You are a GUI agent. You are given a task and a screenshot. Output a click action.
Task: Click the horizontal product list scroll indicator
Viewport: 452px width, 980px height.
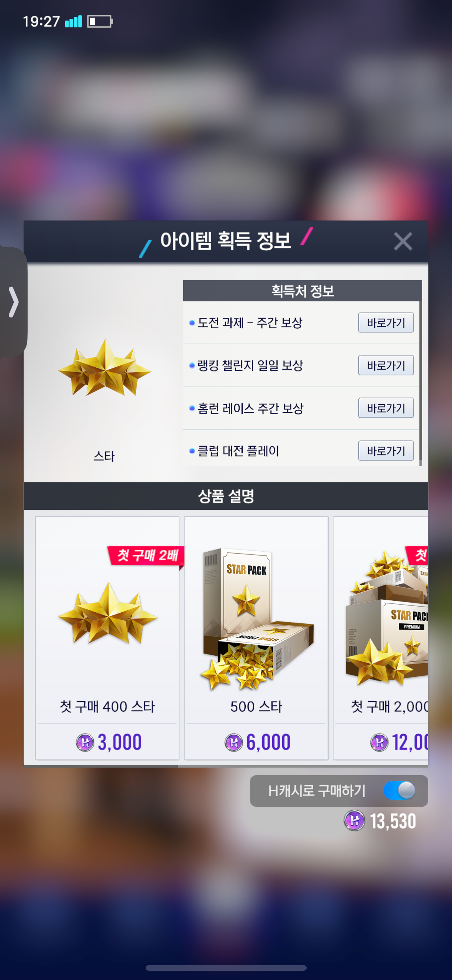[101, 766]
